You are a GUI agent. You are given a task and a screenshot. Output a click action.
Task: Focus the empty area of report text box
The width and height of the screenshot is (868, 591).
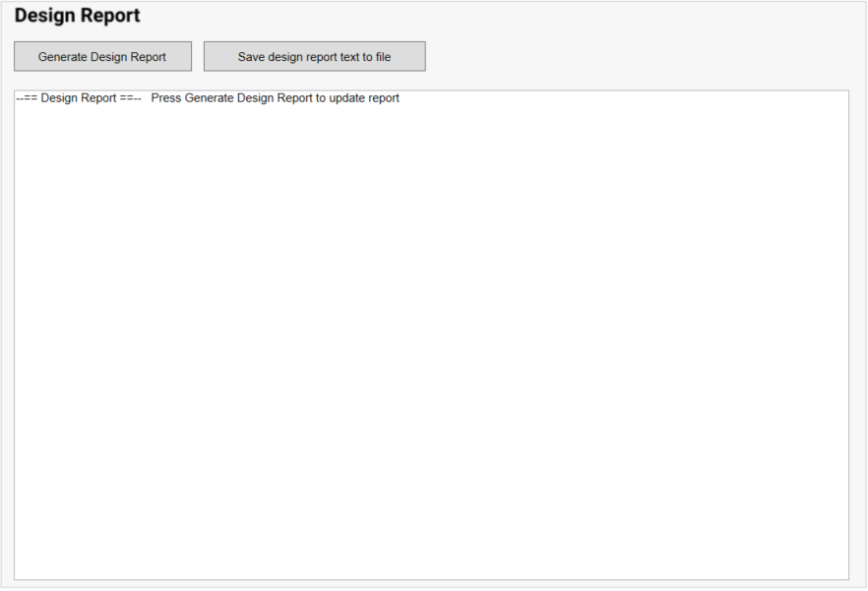point(431,393)
